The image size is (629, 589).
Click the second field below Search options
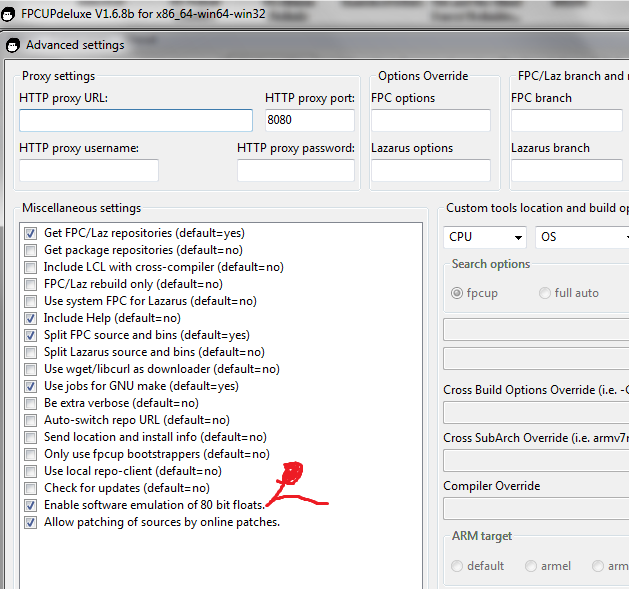(536, 359)
